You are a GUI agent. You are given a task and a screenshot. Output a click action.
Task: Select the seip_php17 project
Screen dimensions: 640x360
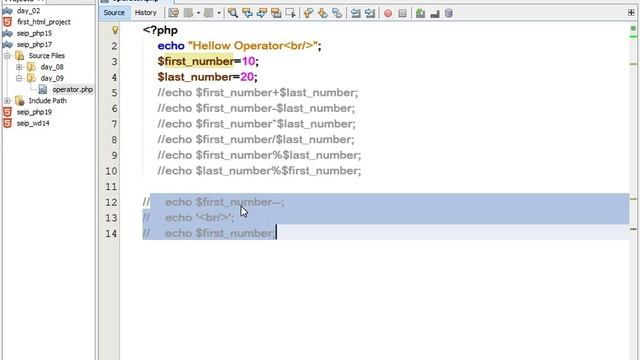[34, 44]
